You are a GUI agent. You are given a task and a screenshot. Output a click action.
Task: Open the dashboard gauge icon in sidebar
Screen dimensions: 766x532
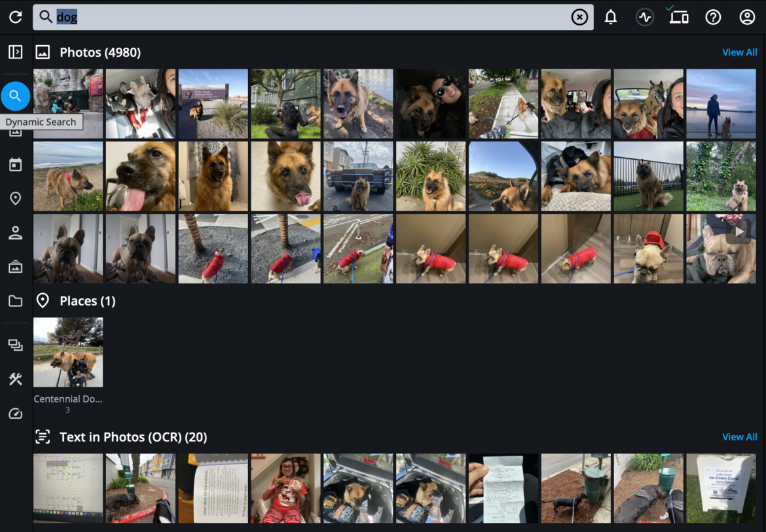pyautogui.click(x=16, y=414)
